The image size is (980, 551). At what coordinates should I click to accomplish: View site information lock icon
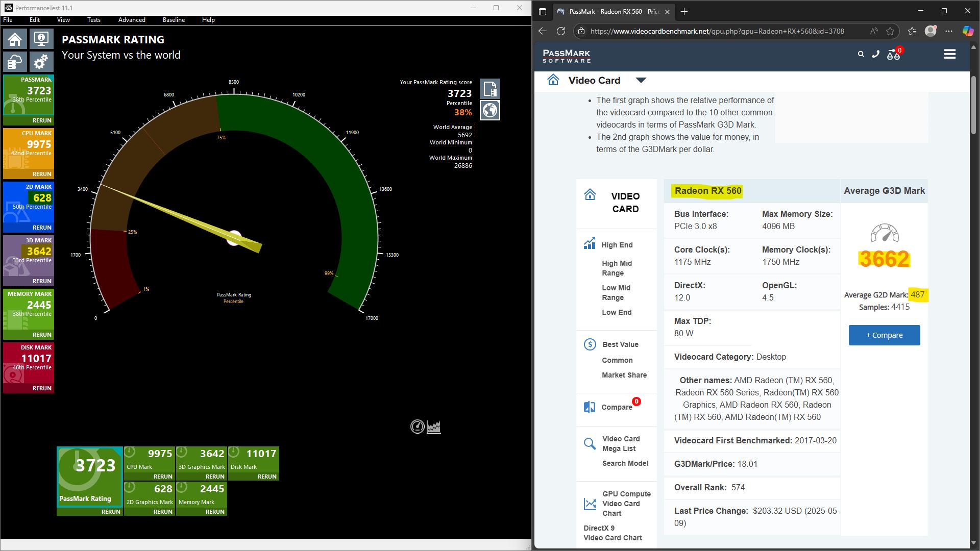[581, 31]
